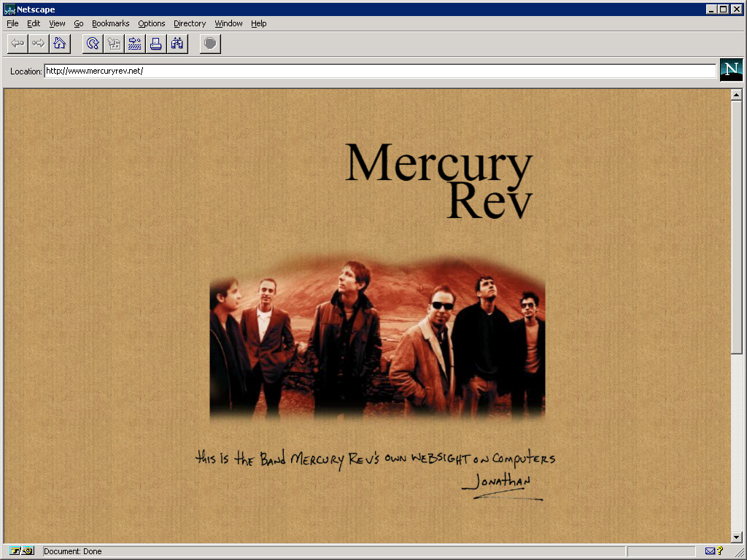Reload the page with Reload icon

[x=93, y=44]
